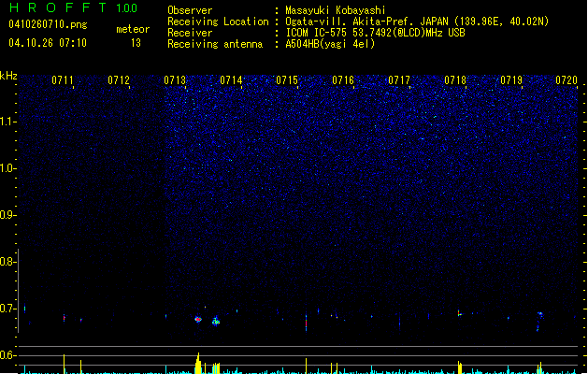Viewport: 588px width, 374px height.
Task: Click the 0715 time marker
Action: click(287, 80)
